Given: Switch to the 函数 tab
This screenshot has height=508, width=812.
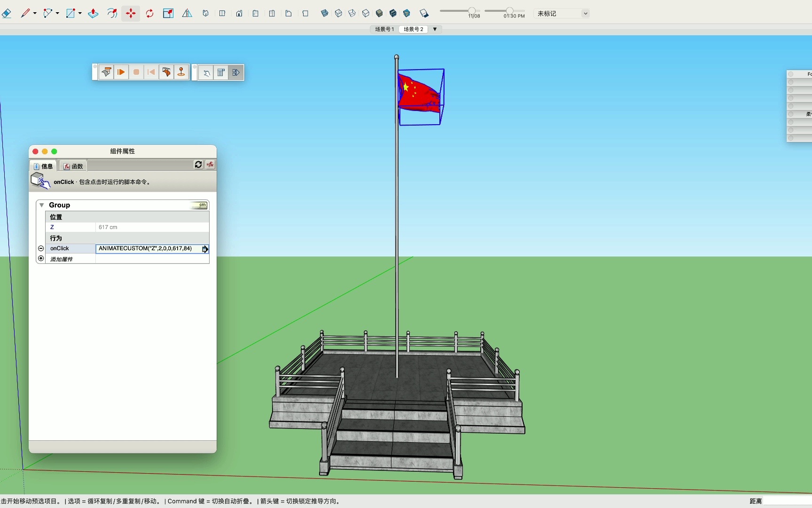Looking at the screenshot, I should (73, 166).
